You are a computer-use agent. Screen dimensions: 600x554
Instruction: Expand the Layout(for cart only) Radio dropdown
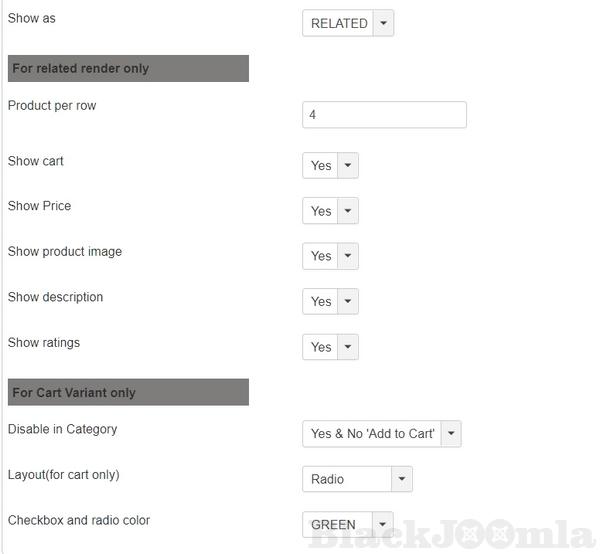(346, 479)
